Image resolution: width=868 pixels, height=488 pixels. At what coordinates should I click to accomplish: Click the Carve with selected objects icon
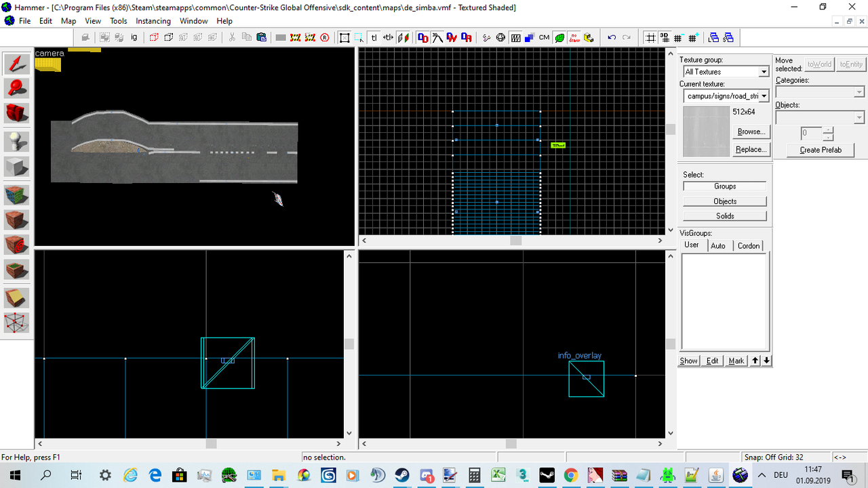pyautogui.click(x=86, y=38)
